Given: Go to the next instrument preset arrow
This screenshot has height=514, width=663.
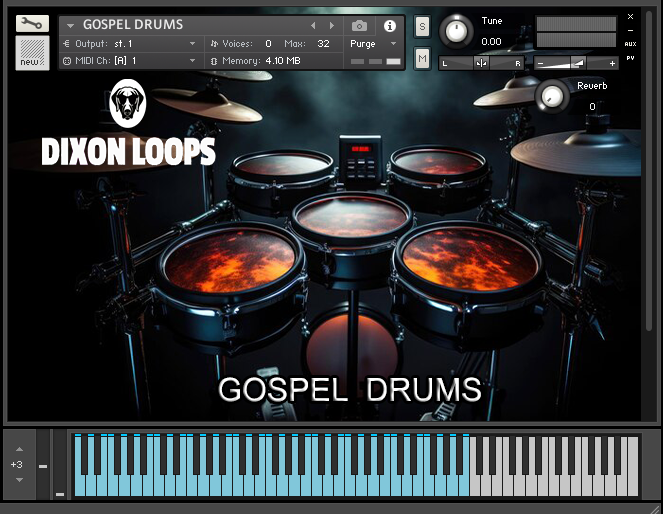Looking at the screenshot, I should click(x=332, y=25).
